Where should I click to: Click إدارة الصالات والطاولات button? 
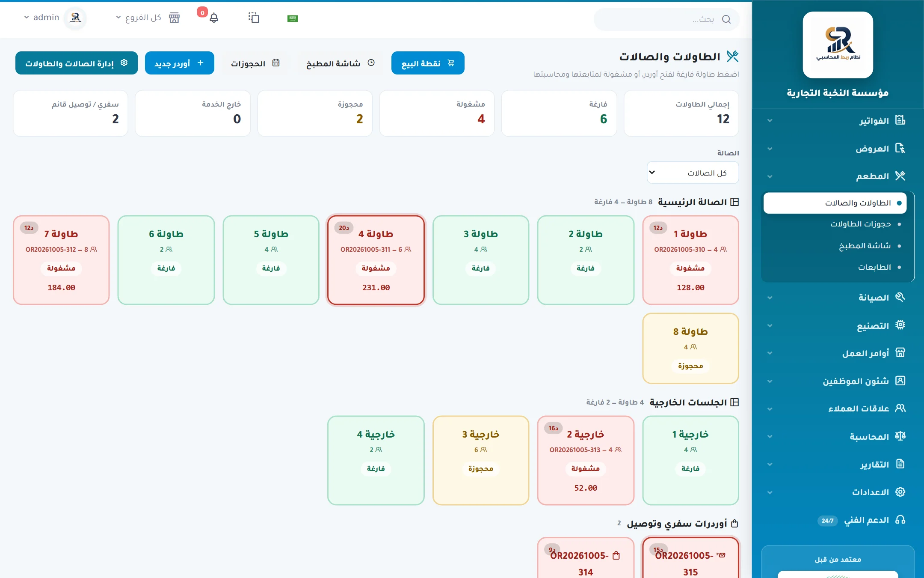click(x=77, y=63)
